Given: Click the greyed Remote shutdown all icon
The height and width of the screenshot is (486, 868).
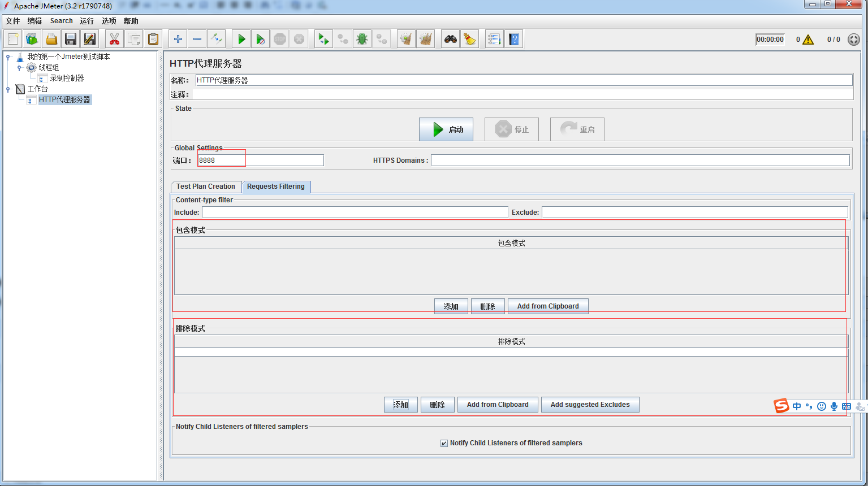Looking at the screenshot, I should click(x=382, y=39).
